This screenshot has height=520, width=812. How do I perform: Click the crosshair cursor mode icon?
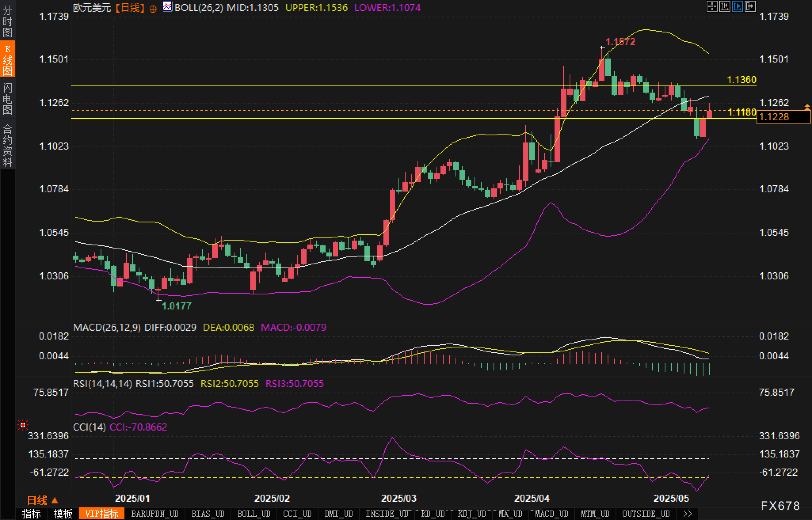tap(712, 6)
